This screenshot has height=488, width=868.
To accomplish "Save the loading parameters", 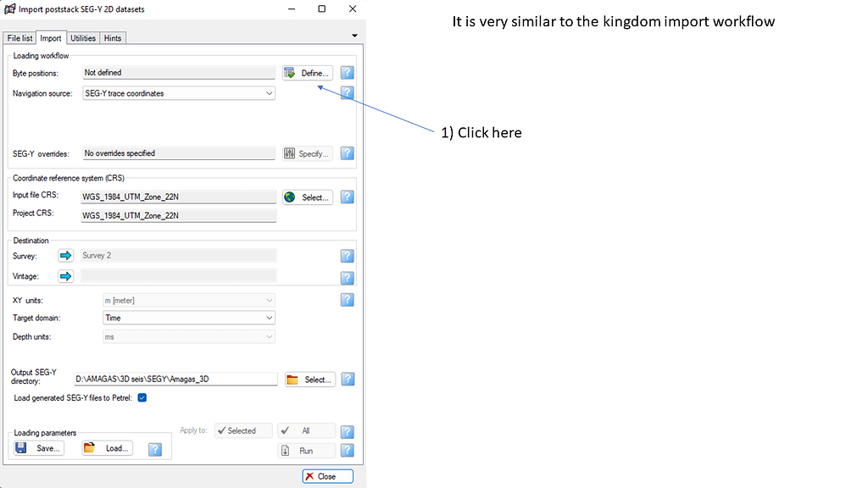I will pos(39,448).
